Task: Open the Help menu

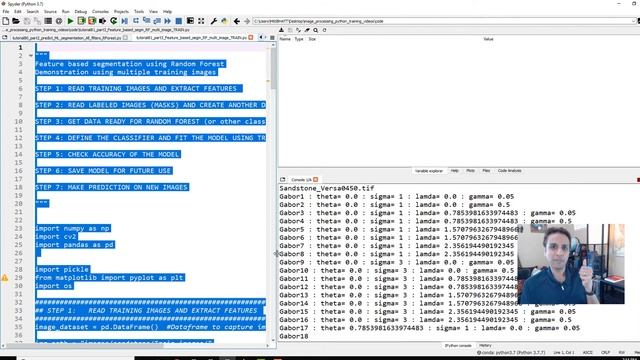Action: (167, 11)
